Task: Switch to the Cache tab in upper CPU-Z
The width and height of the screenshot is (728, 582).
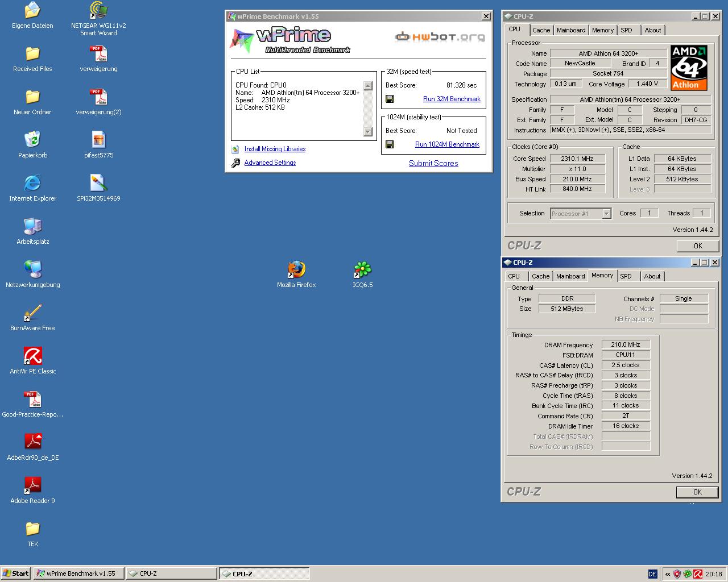Action: pyautogui.click(x=541, y=30)
